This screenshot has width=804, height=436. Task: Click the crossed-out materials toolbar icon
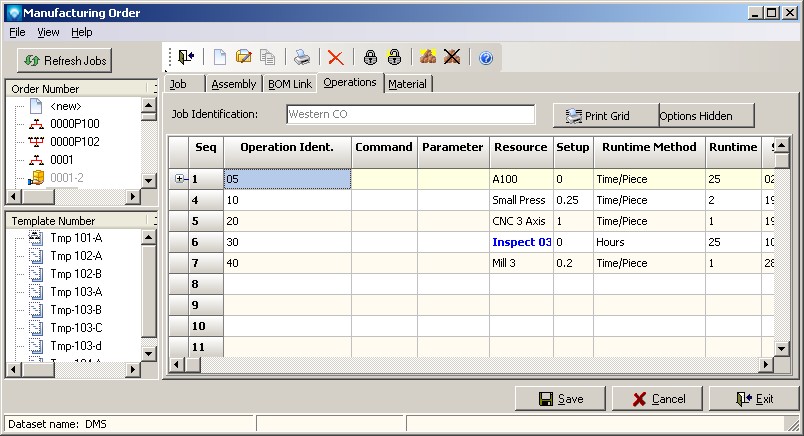pyautogui.click(x=452, y=58)
